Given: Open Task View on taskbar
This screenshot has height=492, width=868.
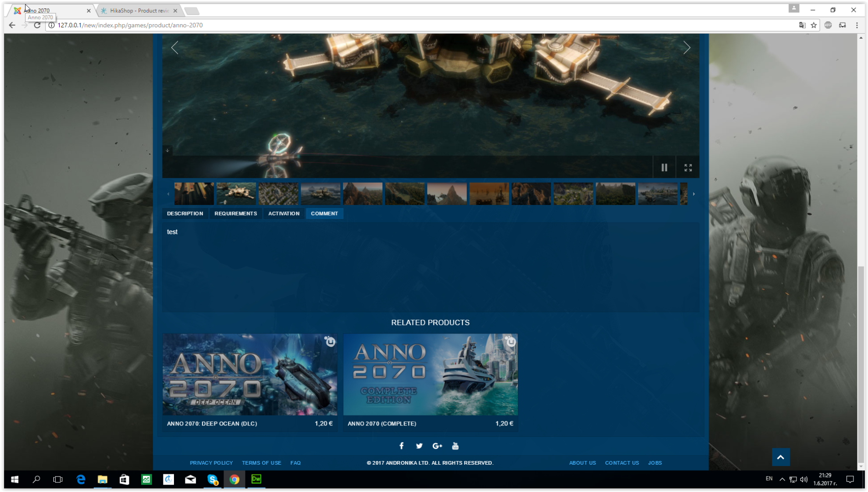Looking at the screenshot, I should pos(58,479).
